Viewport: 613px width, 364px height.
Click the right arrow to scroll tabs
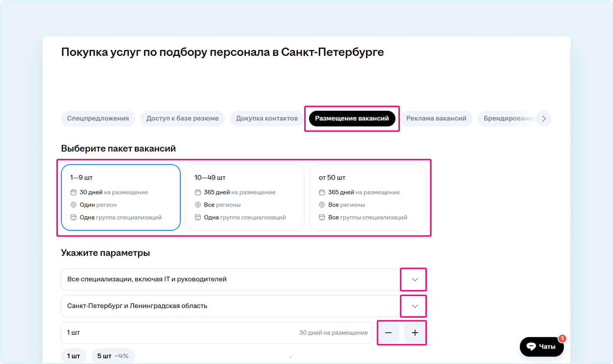544,118
